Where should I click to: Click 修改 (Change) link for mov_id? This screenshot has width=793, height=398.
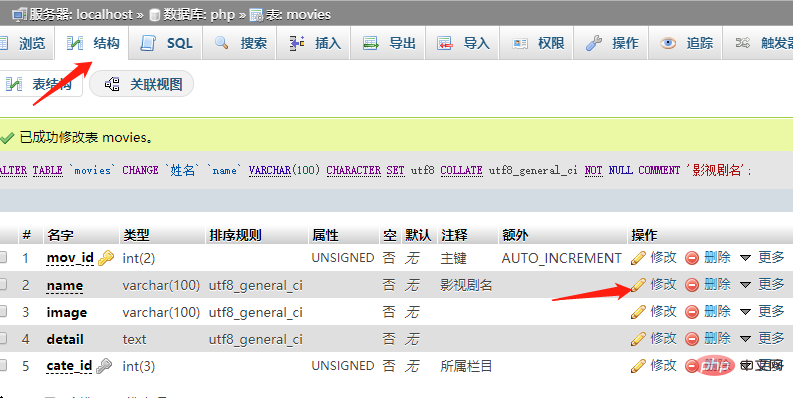tap(663, 257)
